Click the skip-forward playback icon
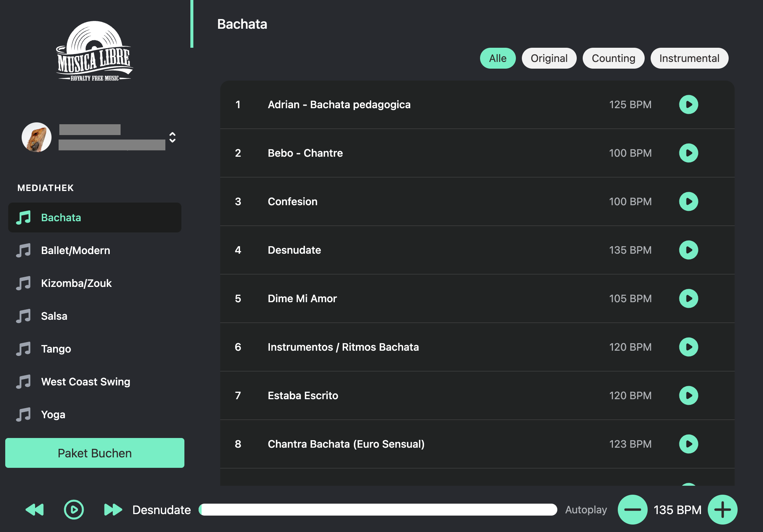 [x=112, y=510]
